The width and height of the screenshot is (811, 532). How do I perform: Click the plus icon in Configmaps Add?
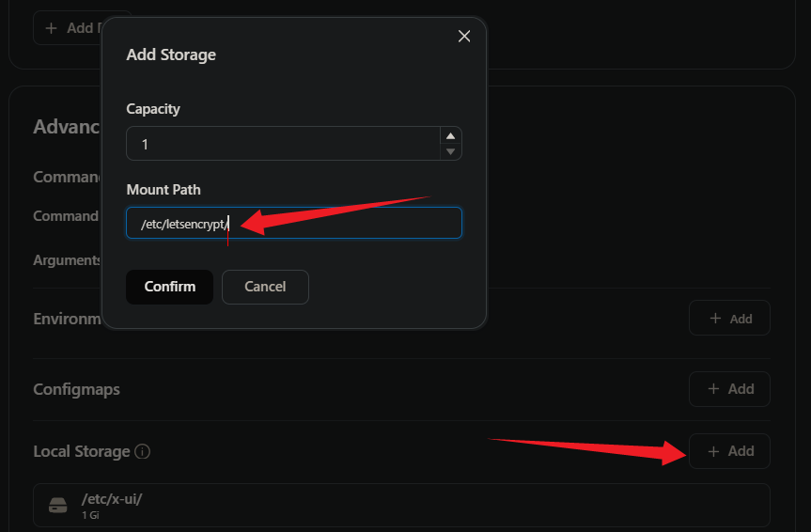click(713, 388)
